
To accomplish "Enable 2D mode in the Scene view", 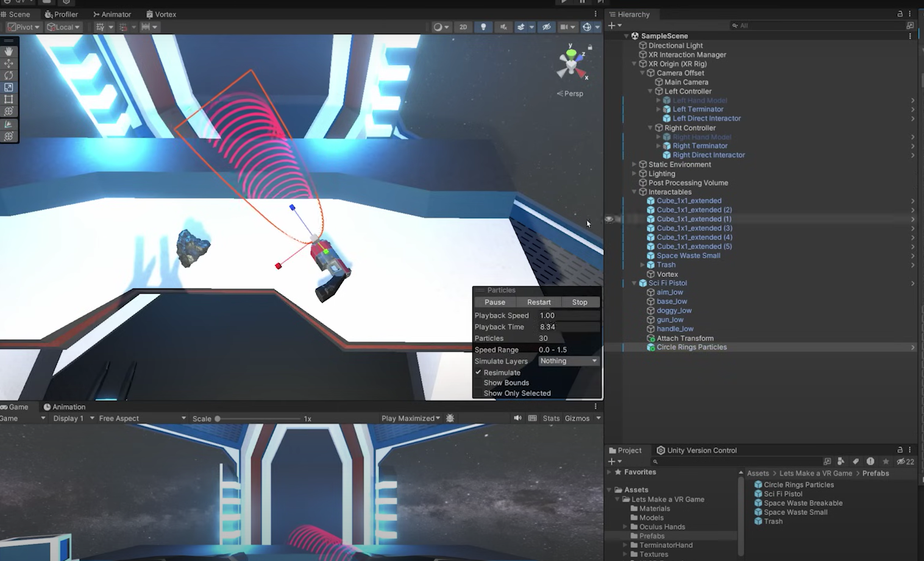I will pyautogui.click(x=463, y=27).
